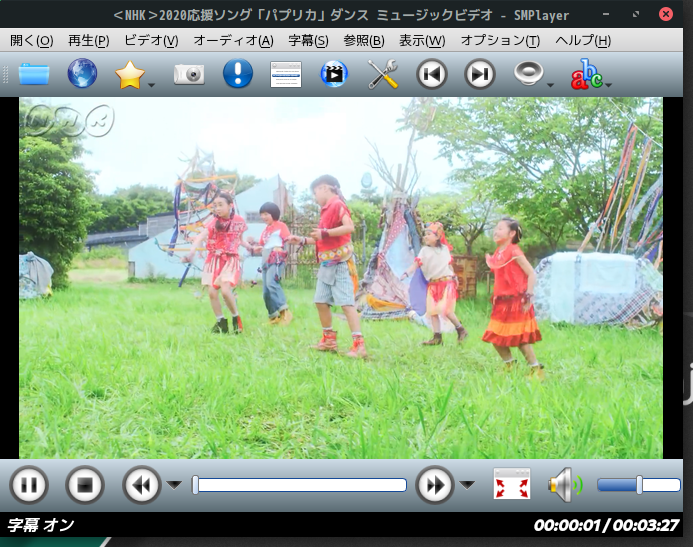Open the ヘルプ(H) menu
The image size is (693, 547).
click(583, 41)
